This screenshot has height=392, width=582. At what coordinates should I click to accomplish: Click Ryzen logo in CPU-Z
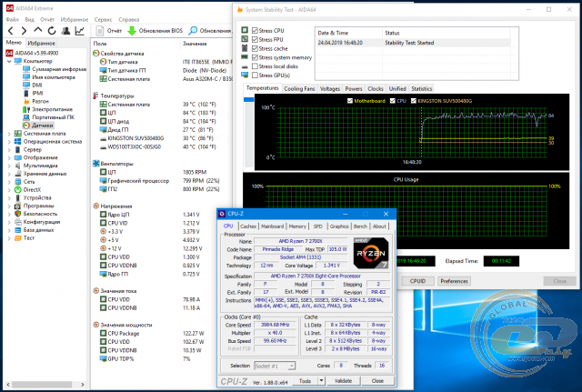(371, 253)
